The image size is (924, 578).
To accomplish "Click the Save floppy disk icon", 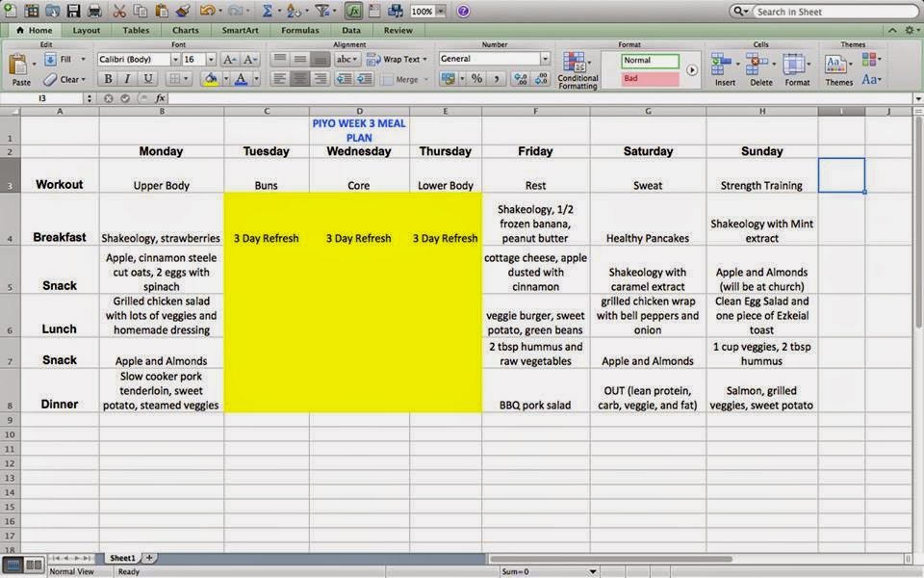I will (x=73, y=10).
